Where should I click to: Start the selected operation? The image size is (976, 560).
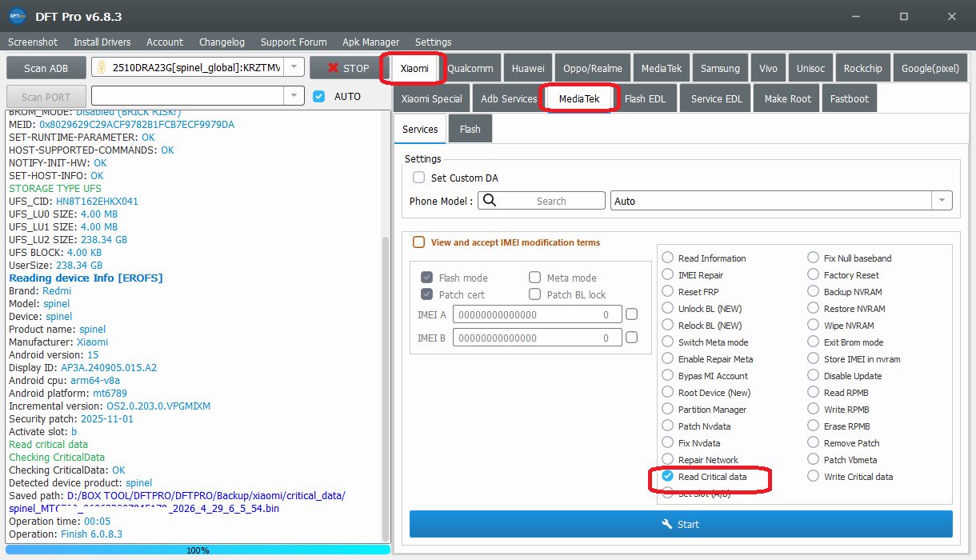pos(681,524)
